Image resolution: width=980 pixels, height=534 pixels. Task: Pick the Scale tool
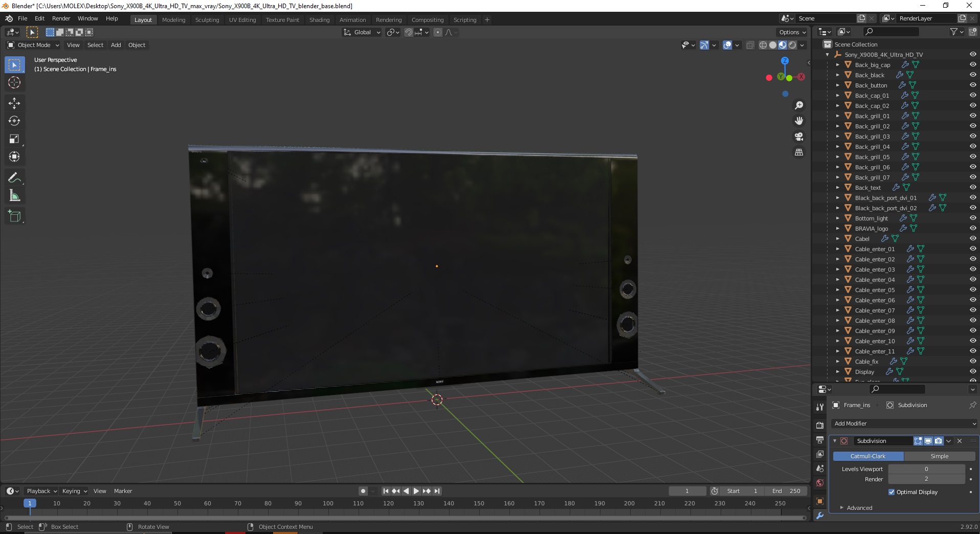click(x=14, y=139)
